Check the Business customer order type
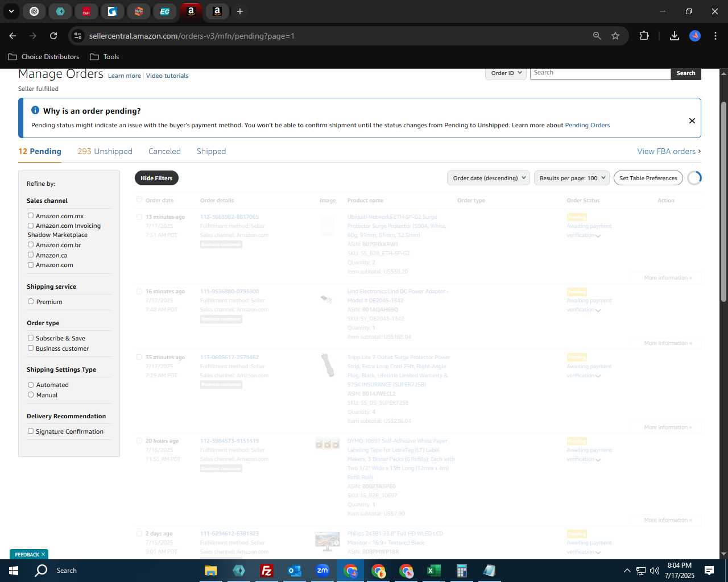The height and width of the screenshot is (582, 728). click(x=31, y=348)
